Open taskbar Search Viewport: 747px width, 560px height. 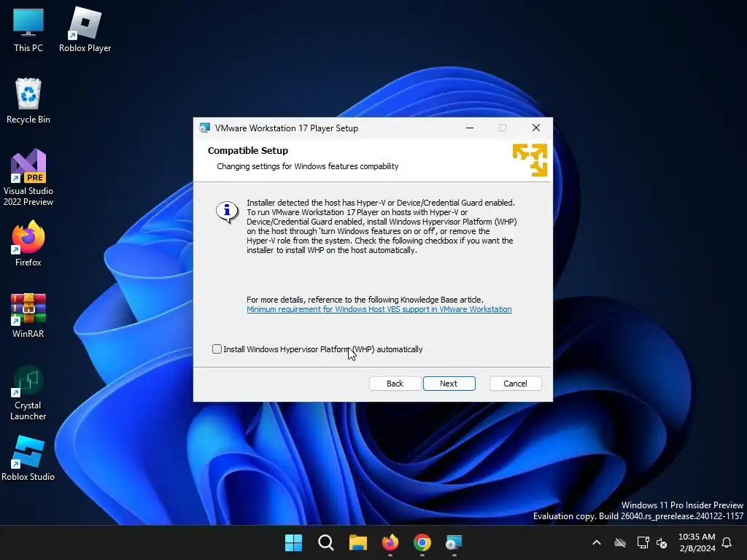[x=326, y=542]
